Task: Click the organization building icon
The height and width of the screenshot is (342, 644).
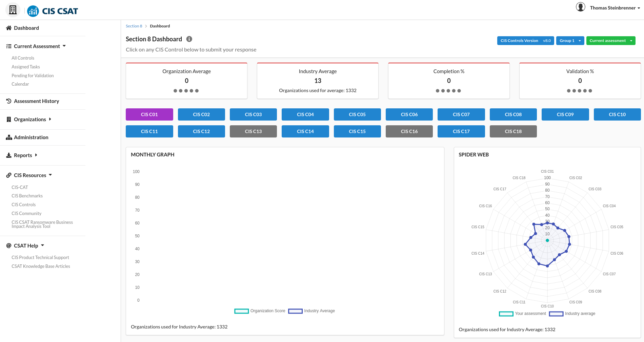Action: click(x=13, y=10)
